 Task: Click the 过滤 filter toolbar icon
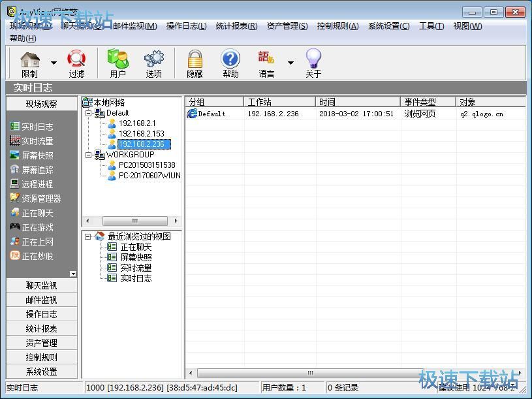click(x=76, y=64)
